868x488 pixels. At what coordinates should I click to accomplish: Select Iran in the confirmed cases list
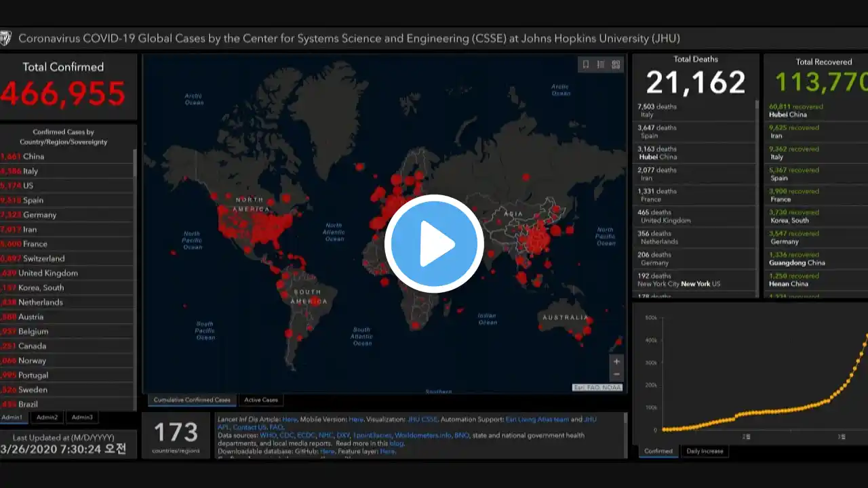click(68, 229)
